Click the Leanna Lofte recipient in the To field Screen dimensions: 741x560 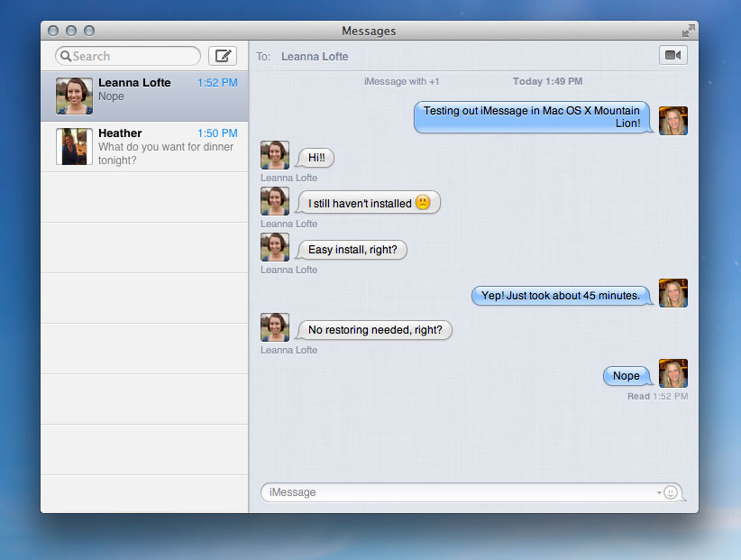(x=315, y=56)
